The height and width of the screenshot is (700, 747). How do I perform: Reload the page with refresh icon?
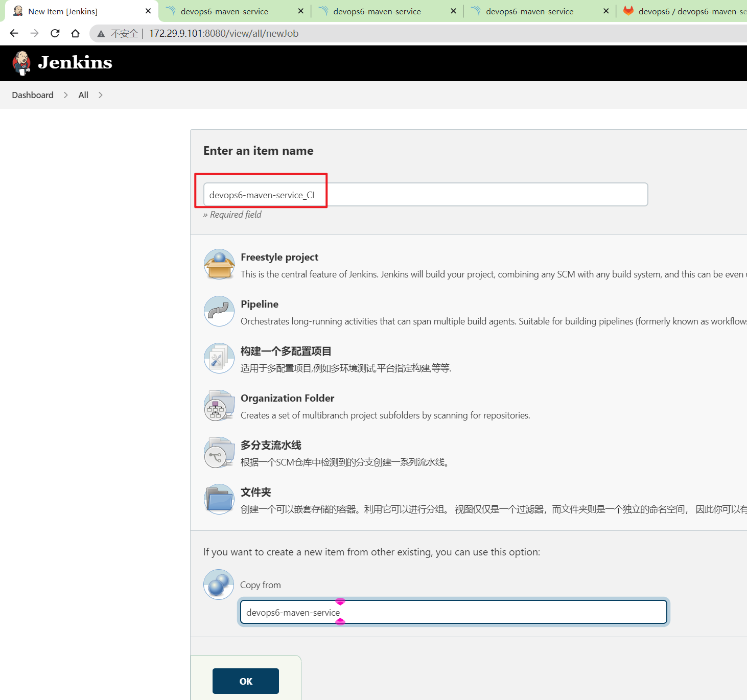55,33
